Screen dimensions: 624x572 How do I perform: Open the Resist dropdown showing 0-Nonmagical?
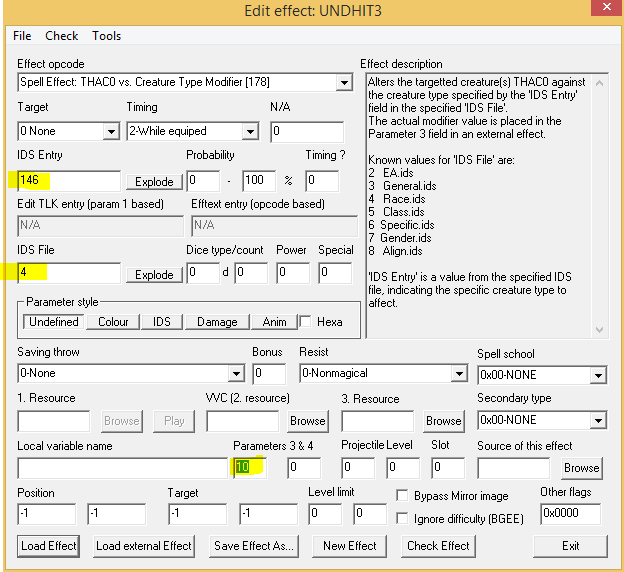(459, 373)
